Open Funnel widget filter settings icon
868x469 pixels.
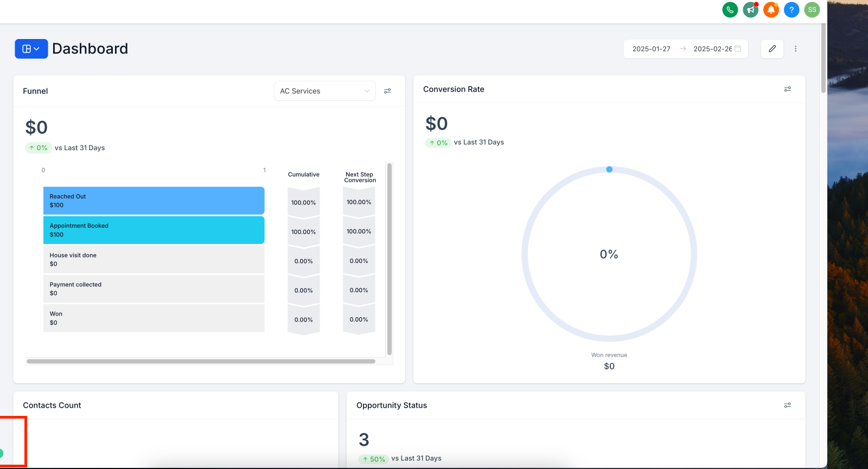[387, 91]
